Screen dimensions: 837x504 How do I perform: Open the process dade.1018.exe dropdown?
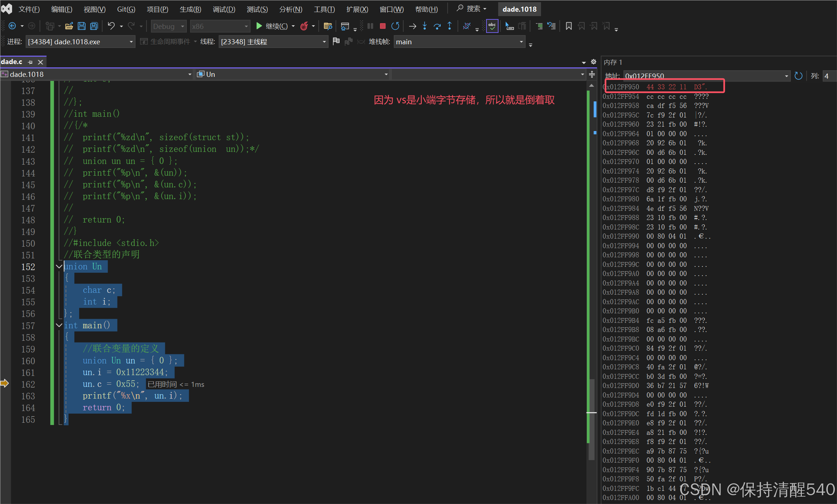(131, 42)
